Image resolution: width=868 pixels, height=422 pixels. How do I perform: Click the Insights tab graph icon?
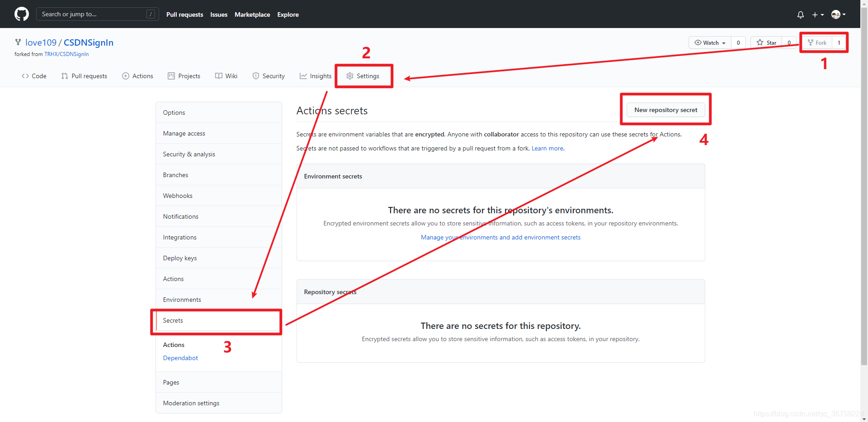tap(303, 76)
